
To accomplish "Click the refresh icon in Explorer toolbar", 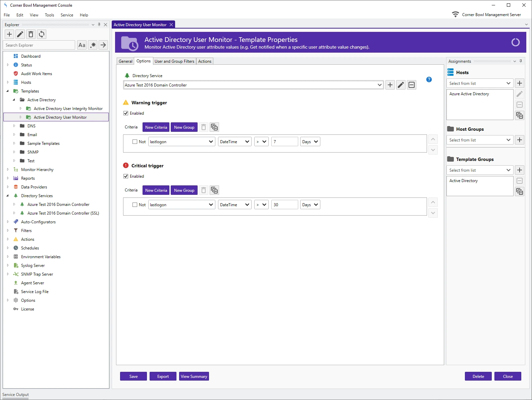I will (x=42, y=34).
